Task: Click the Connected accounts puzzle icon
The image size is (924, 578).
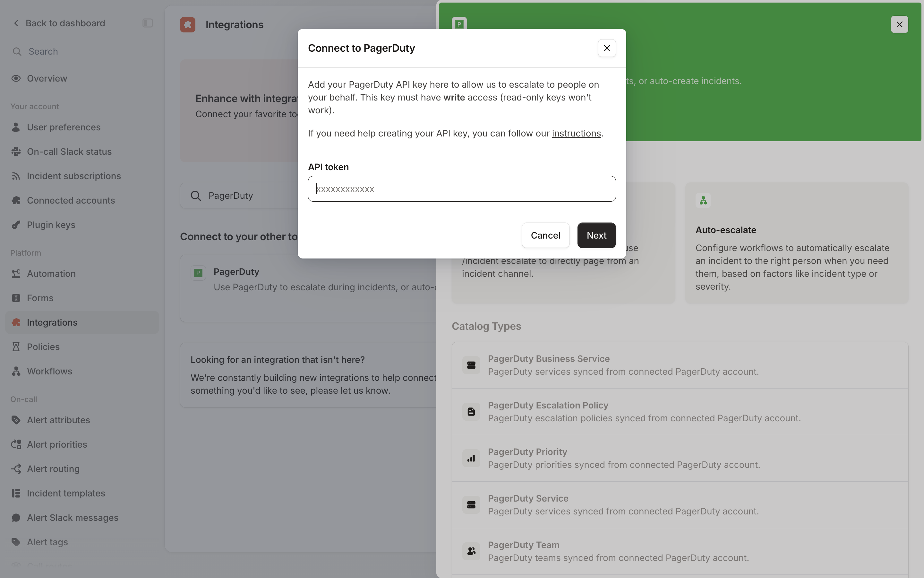Action: click(x=16, y=201)
